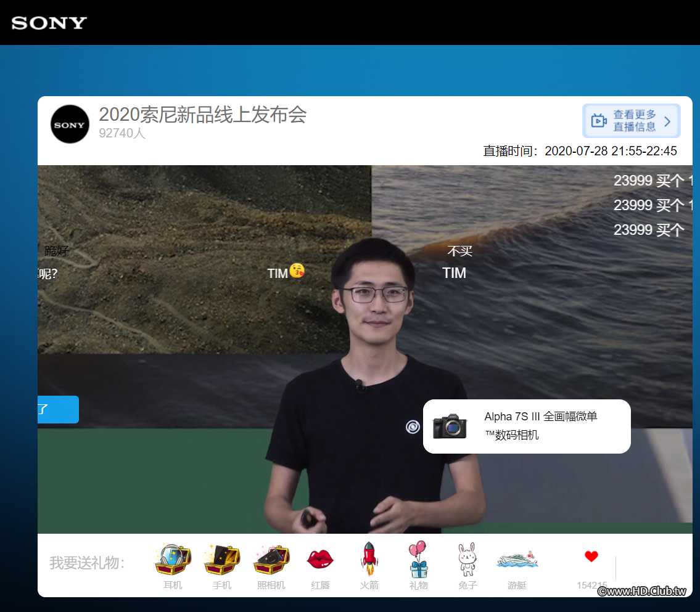Tap the red heart like icon

591,557
